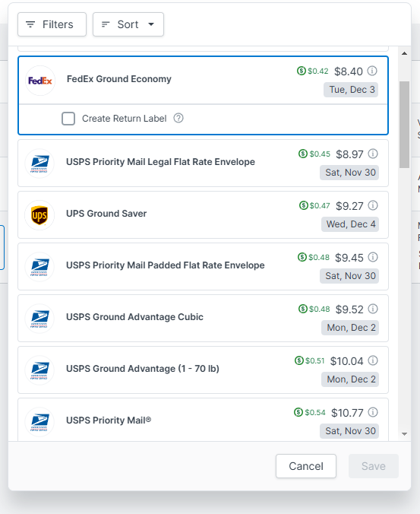
Task: Click info icon next to $9.45 rate
Action: (x=373, y=257)
